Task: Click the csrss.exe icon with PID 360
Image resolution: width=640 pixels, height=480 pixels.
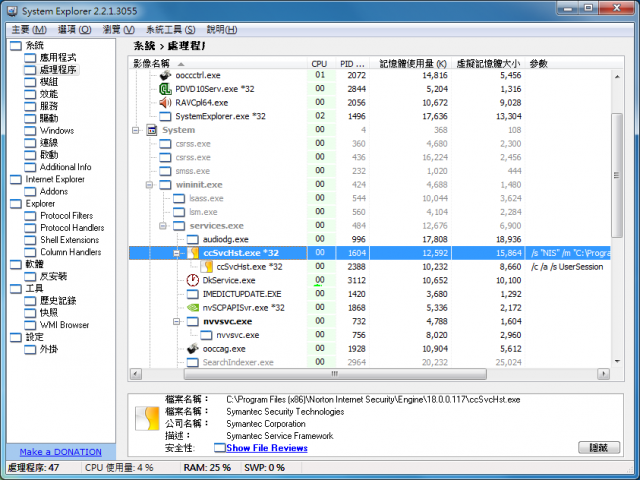Action: pyautogui.click(x=165, y=144)
